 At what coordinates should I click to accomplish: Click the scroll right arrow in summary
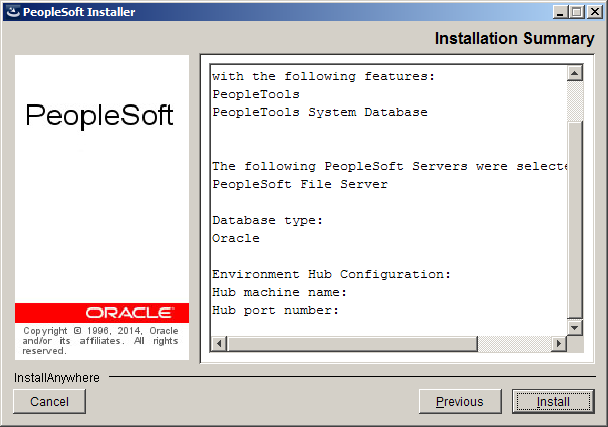pyautogui.click(x=559, y=344)
